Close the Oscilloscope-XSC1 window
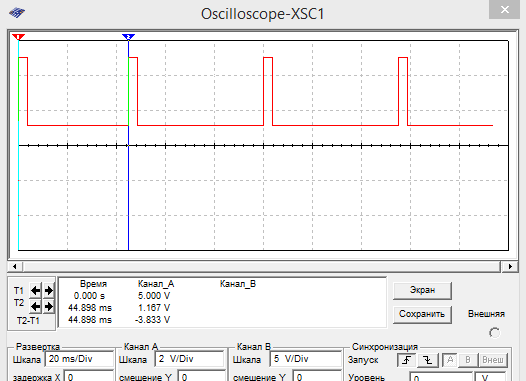Screen dimensions: 526x381 [505, 10]
